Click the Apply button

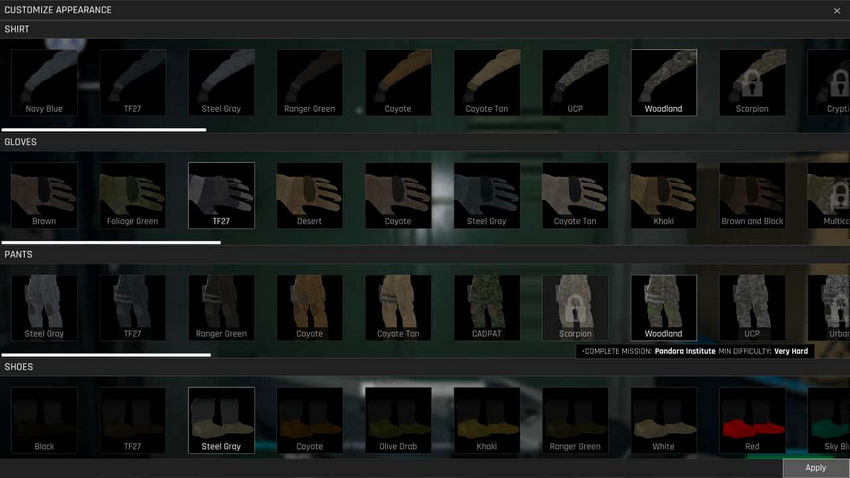815,467
